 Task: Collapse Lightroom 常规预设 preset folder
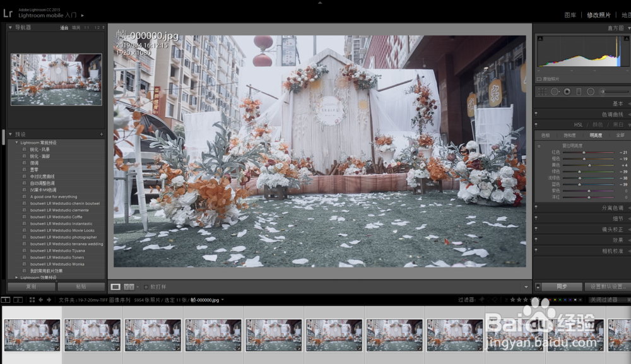point(16,143)
